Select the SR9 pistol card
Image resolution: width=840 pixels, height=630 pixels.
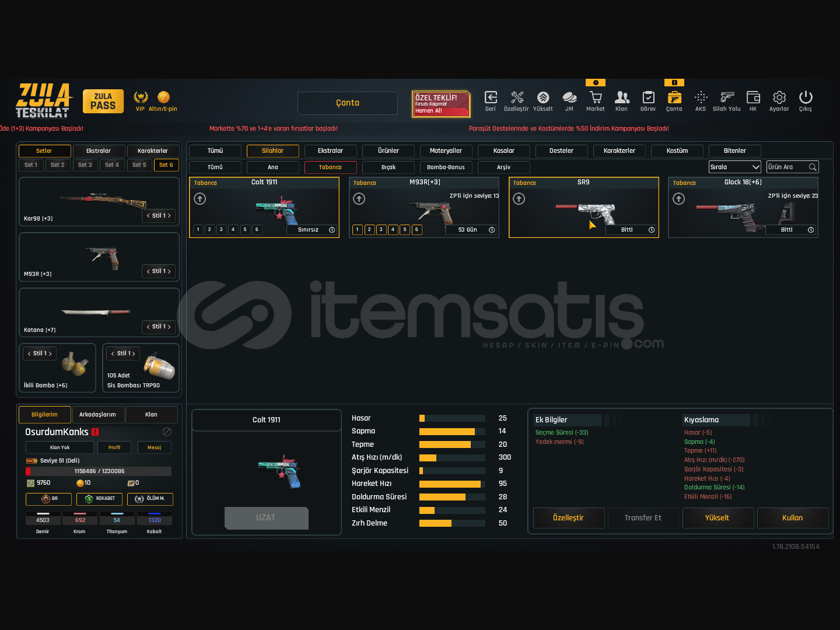click(584, 208)
